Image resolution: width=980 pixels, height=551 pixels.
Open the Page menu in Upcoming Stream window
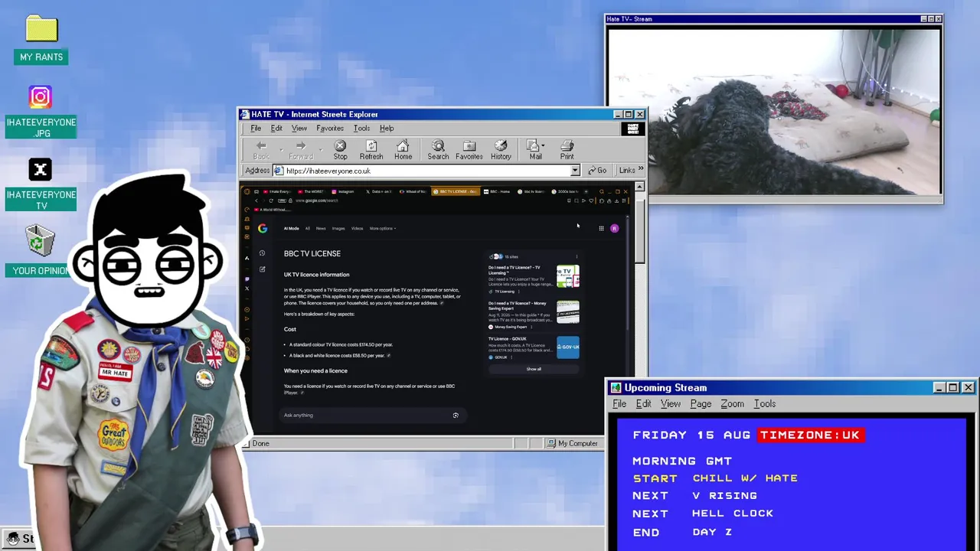[701, 404]
